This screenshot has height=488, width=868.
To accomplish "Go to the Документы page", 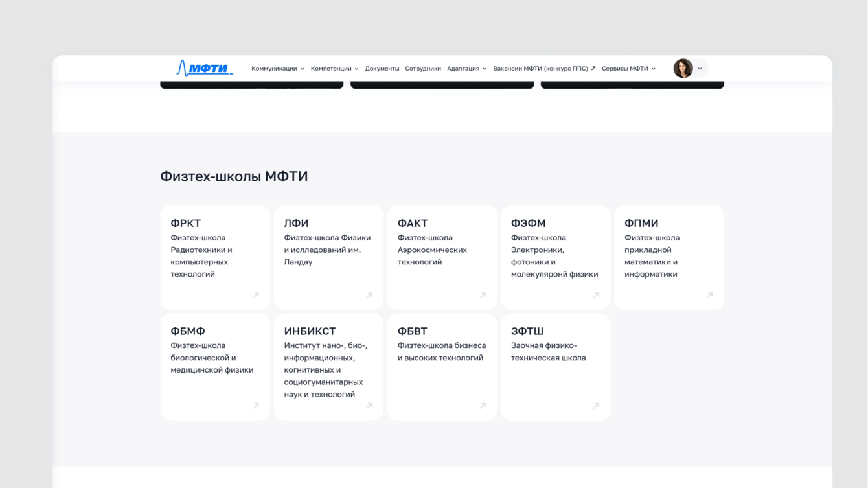I will pyautogui.click(x=382, y=69).
